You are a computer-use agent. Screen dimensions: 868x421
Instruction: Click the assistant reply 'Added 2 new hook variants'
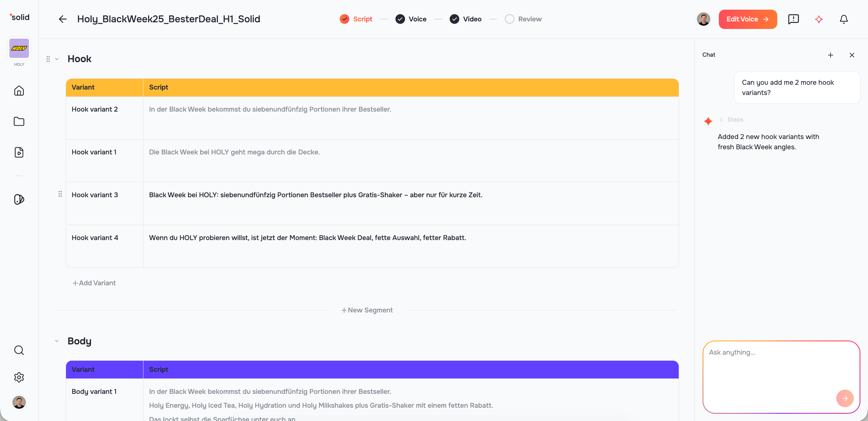pos(768,142)
